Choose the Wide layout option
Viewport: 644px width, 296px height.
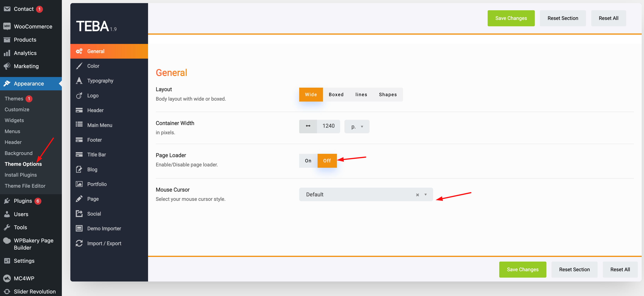coord(311,95)
